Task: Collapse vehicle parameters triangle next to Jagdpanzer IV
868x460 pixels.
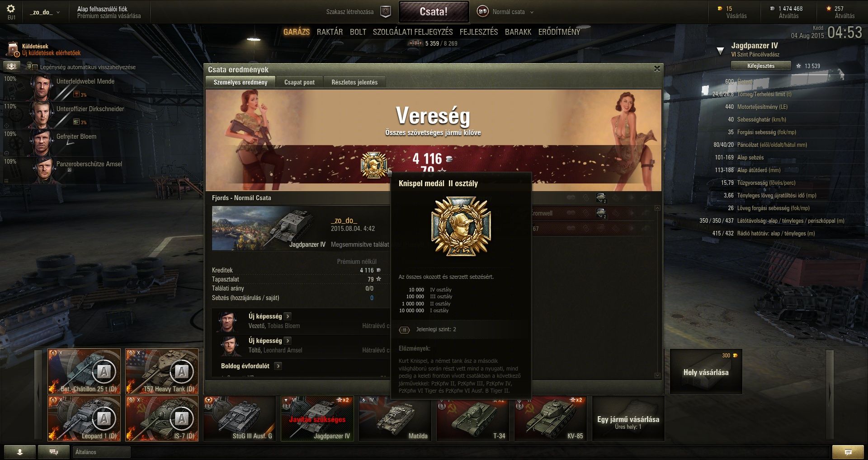Action: [x=720, y=51]
